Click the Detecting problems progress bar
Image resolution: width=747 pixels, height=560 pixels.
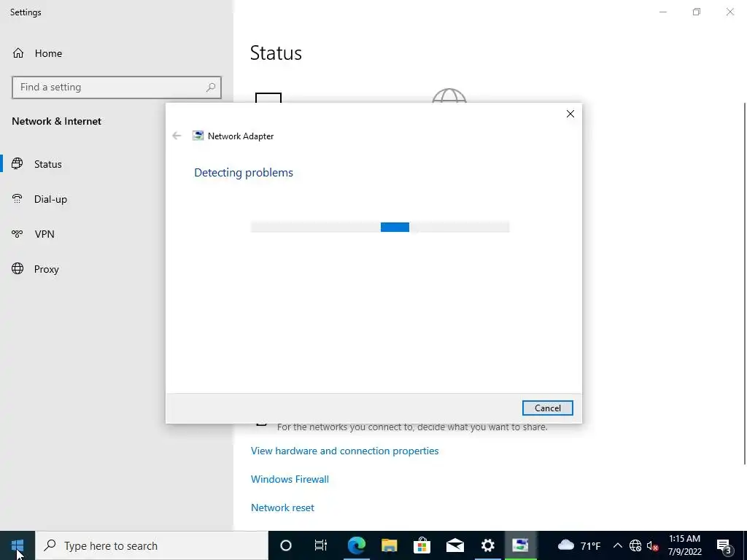(379, 227)
